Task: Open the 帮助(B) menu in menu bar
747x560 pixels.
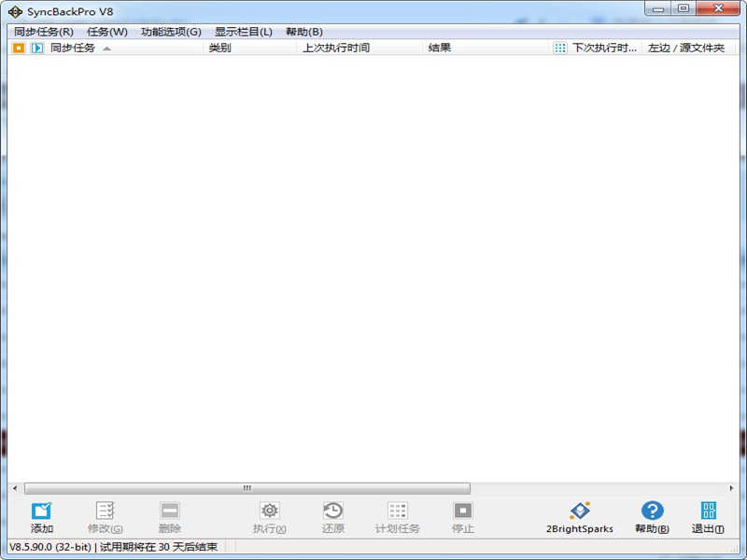Action: [304, 32]
